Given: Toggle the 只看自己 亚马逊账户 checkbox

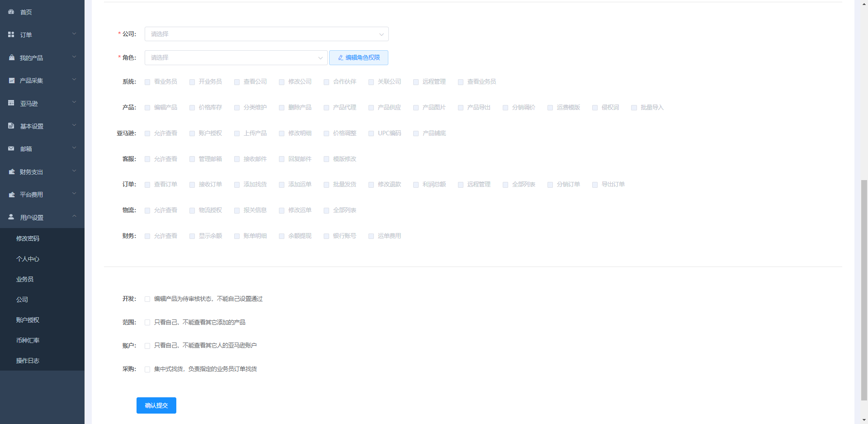Looking at the screenshot, I should click(x=147, y=346).
